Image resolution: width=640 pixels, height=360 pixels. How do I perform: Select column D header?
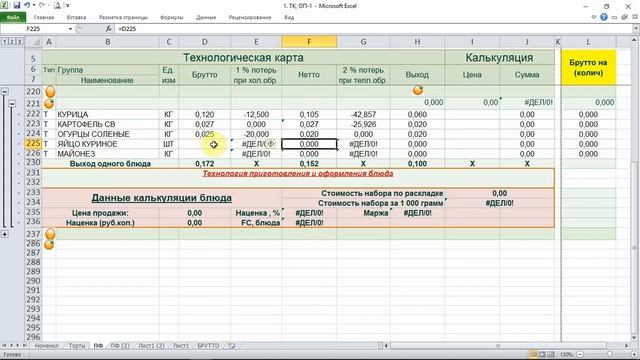[x=204, y=42]
